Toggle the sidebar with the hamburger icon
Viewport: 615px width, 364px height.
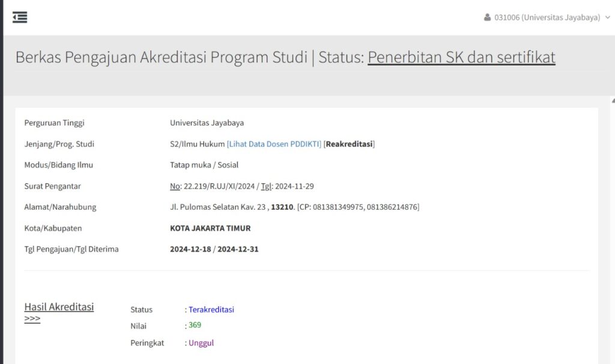(x=20, y=17)
